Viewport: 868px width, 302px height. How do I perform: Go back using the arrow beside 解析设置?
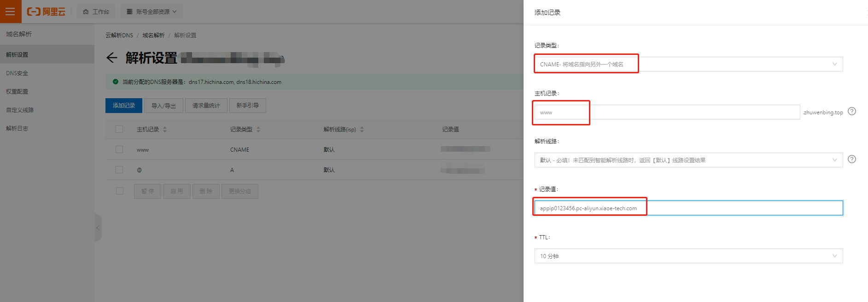(112, 58)
